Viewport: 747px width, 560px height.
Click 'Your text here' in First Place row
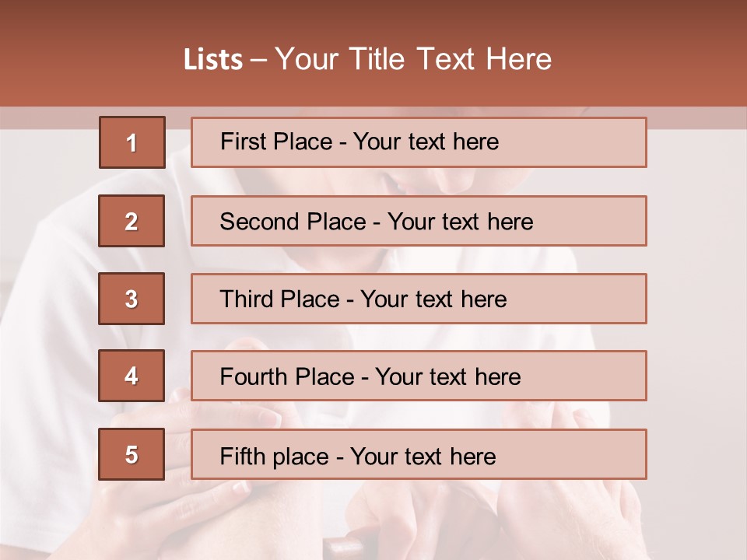coord(426,142)
